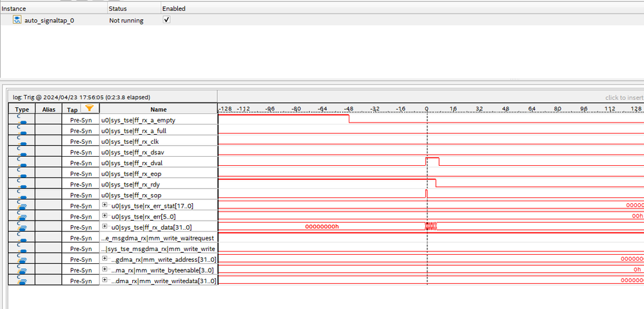644x309 pixels.
Task: Click the Name column header
Action: pyautogui.click(x=159, y=109)
